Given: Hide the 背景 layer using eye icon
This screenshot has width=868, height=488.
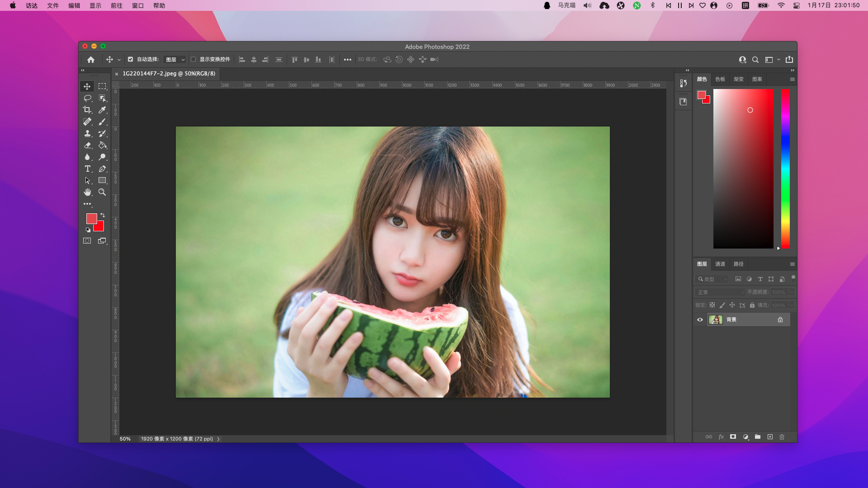Looking at the screenshot, I should click(700, 319).
